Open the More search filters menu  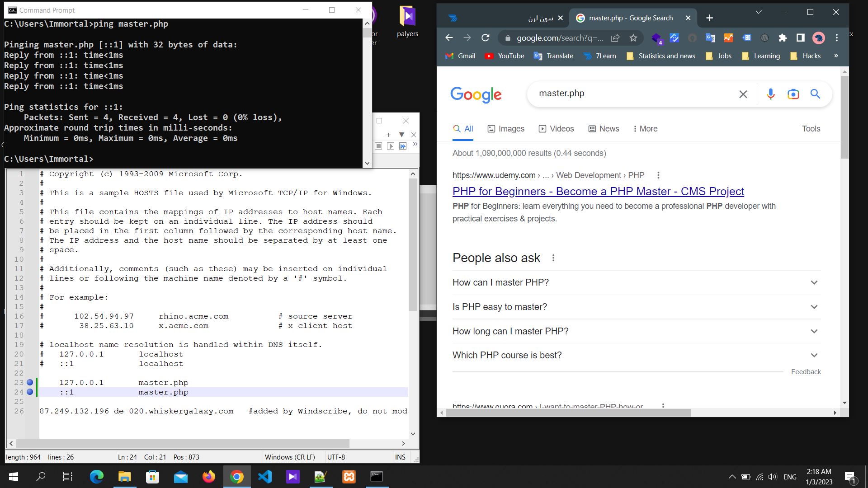(x=645, y=129)
